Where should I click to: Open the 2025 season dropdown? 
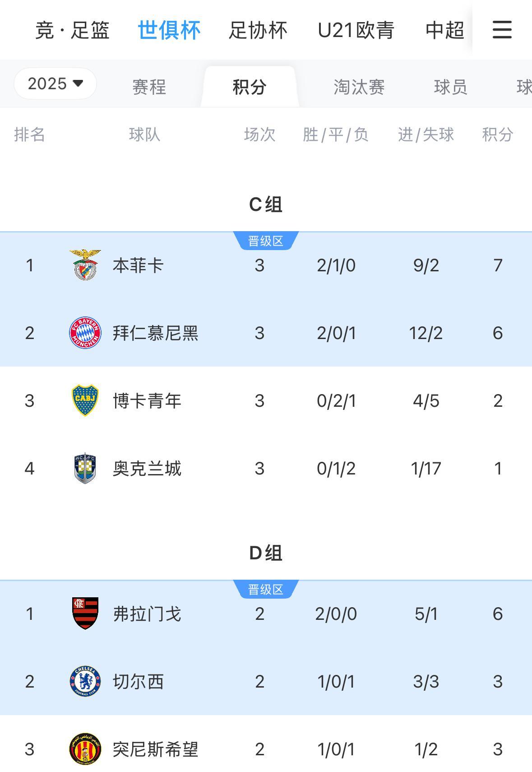point(55,84)
